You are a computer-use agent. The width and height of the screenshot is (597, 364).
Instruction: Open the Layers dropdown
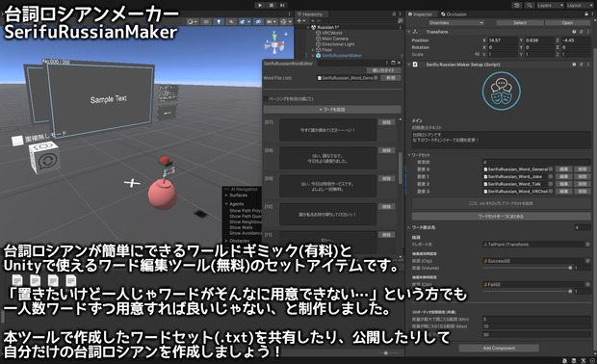tap(550, 6)
